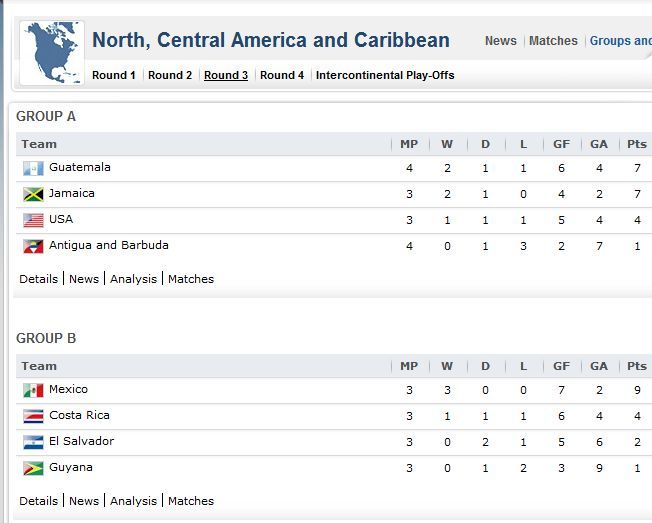Click the USA flag icon
The height and width of the screenshot is (523, 652).
(33, 220)
